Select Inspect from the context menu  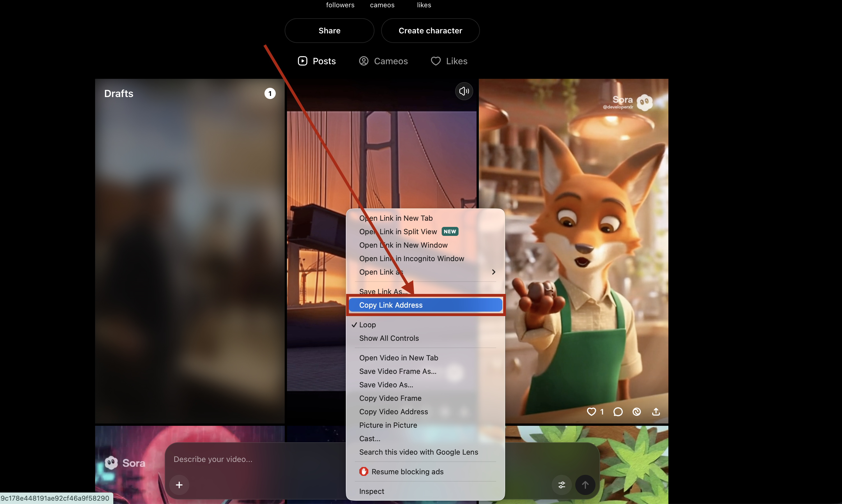371,491
